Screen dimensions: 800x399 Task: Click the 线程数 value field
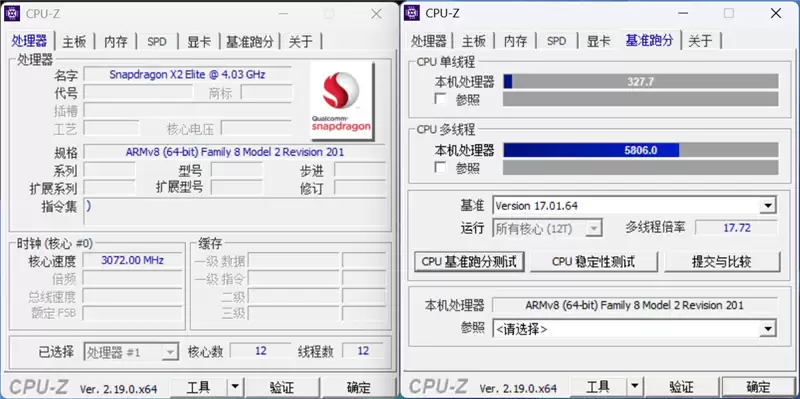point(363,351)
